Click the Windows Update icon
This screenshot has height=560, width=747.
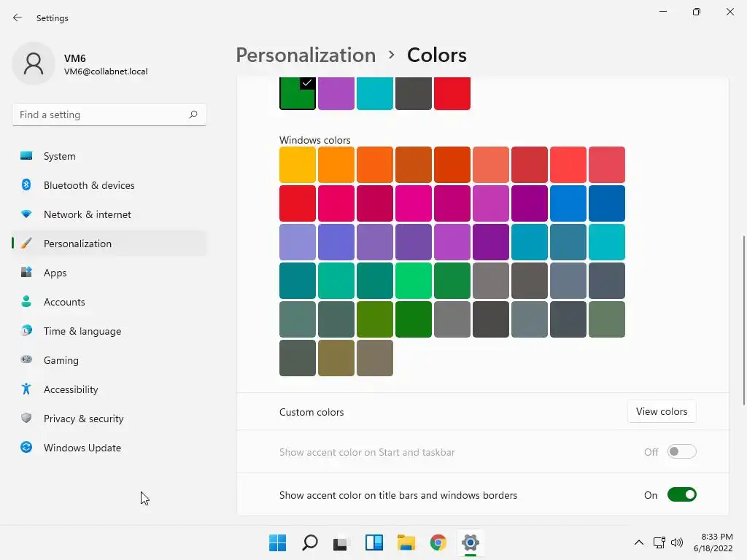pyautogui.click(x=26, y=448)
